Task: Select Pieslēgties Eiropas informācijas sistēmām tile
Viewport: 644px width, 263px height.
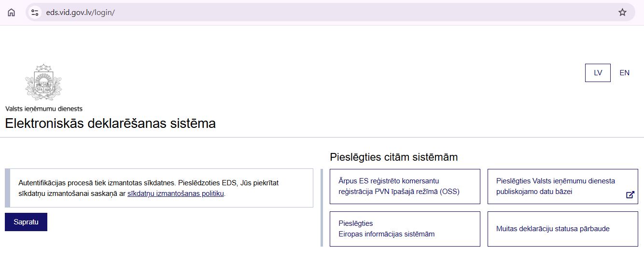Action: (405, 229)
